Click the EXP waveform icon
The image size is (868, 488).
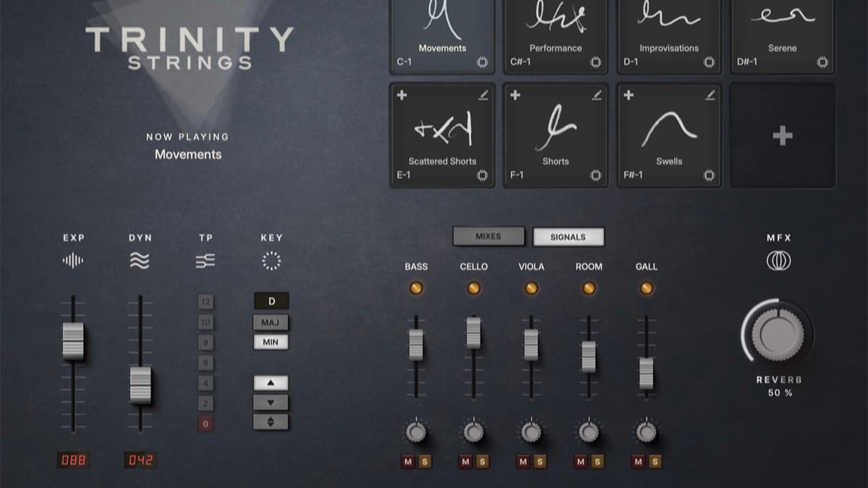pyautogui.click(x=73, y=261)
